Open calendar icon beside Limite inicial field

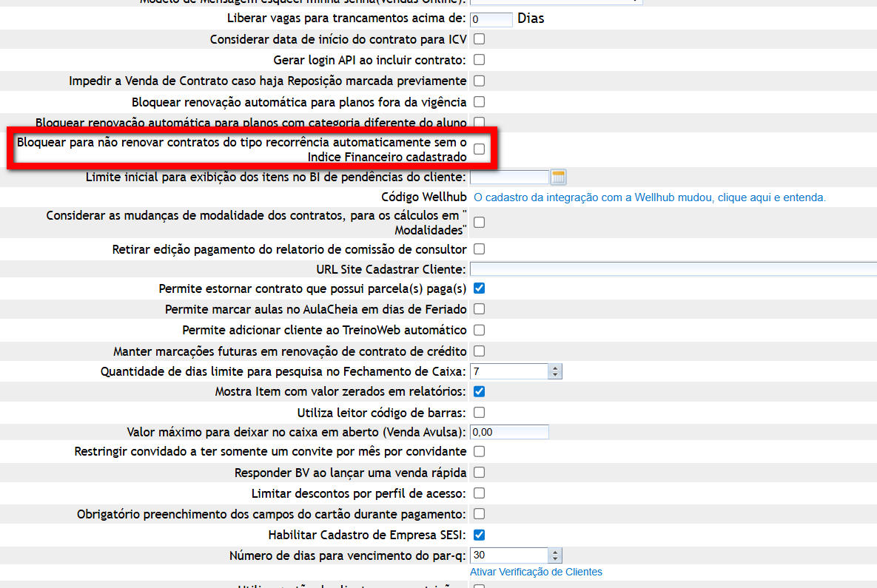(559, 177)
